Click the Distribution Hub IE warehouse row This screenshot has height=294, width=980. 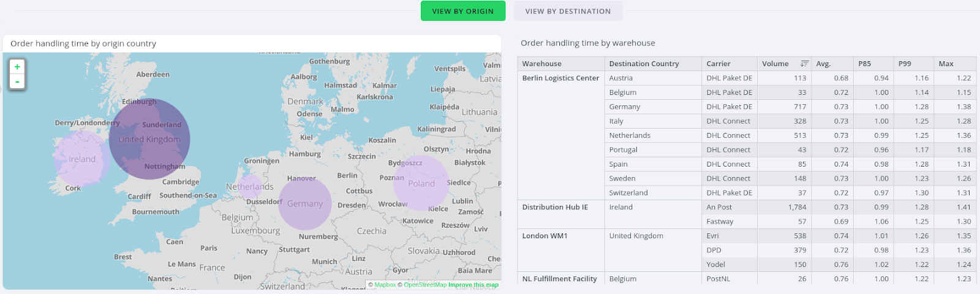(x=555, y=207)
